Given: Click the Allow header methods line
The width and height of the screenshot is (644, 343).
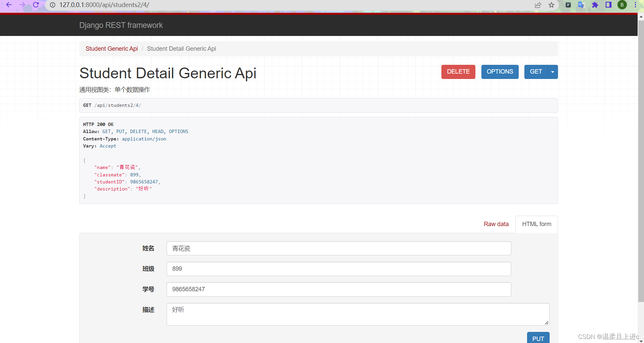Looking at the screenshot, I should (x=135, y=131).
